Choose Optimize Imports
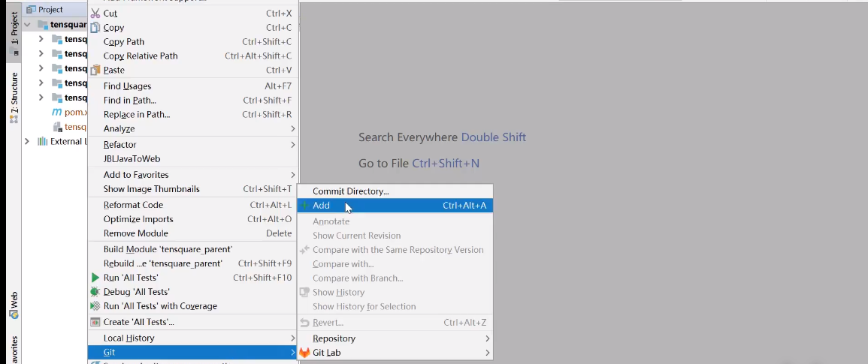Screen dimensions: 868x364 click(193, 219)
